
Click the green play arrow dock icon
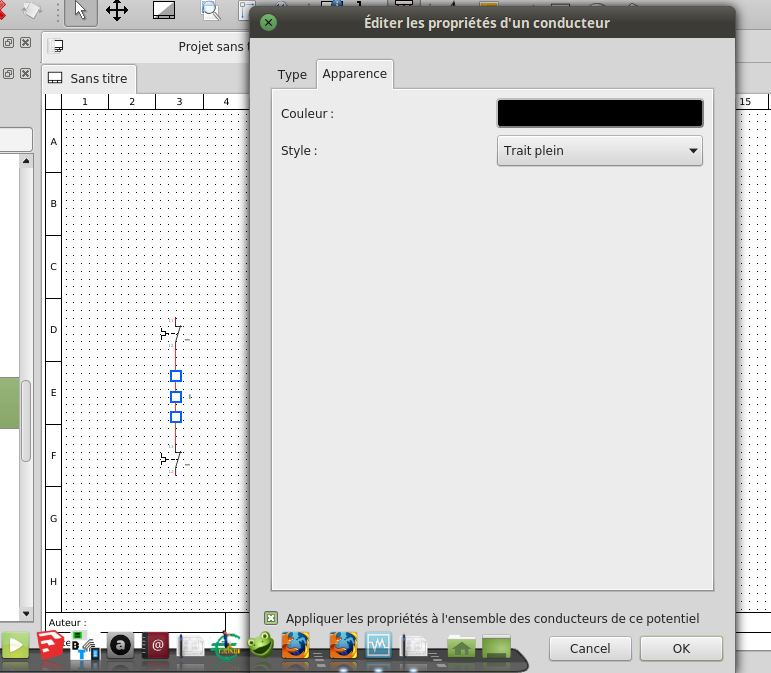coord(16,646)
